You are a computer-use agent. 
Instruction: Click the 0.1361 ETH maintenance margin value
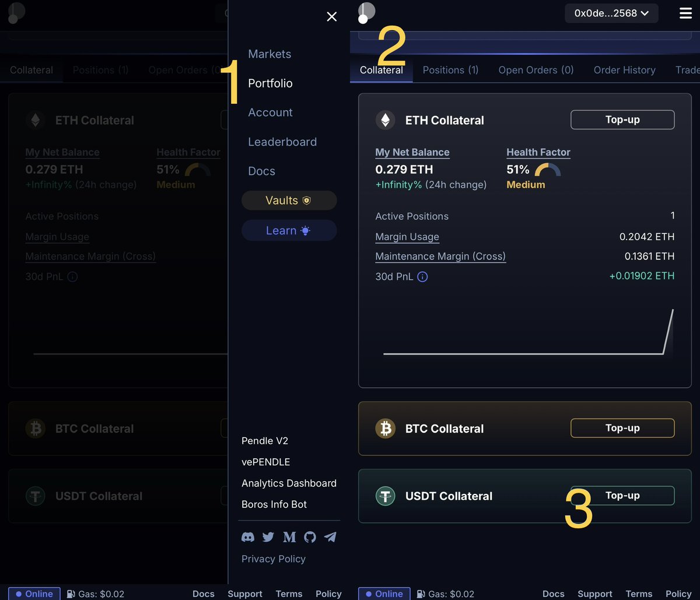pyautogui.click(x=649, y=256)
